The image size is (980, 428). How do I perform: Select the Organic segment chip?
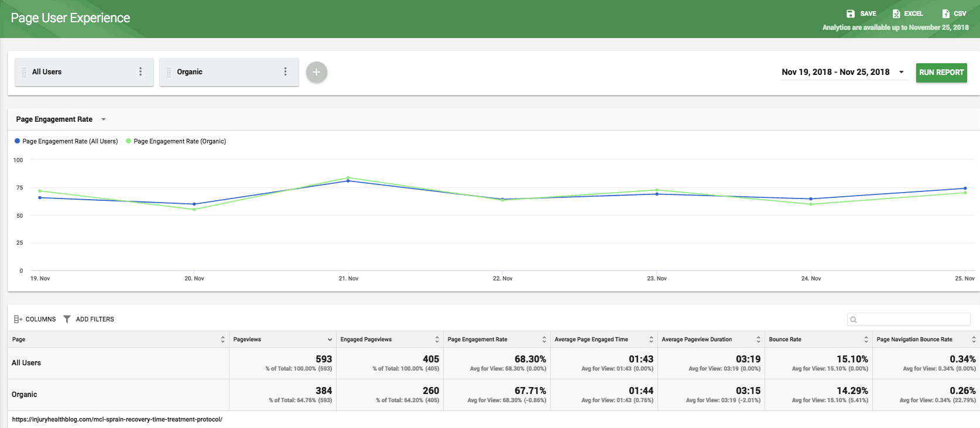(x=229, y=72)
